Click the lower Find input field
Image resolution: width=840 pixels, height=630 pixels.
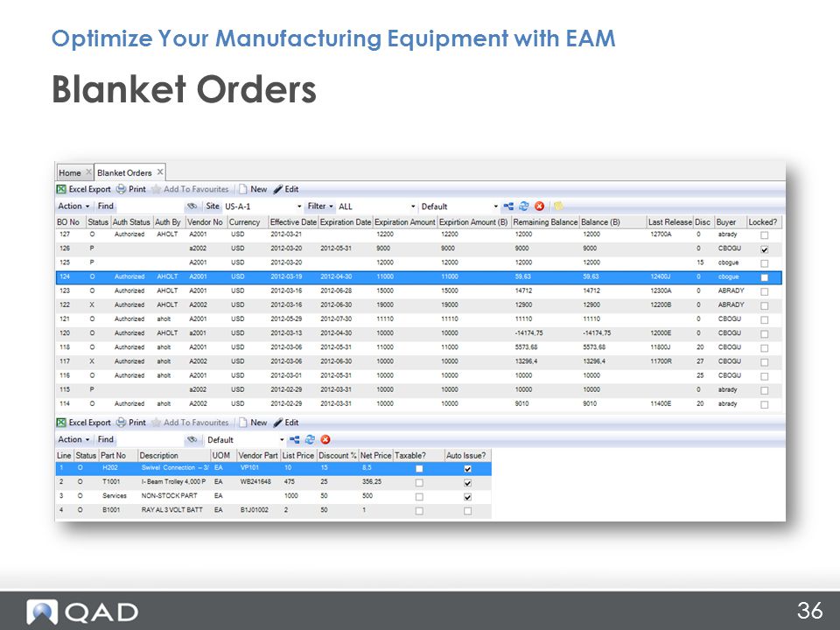(x=150, y=440)
